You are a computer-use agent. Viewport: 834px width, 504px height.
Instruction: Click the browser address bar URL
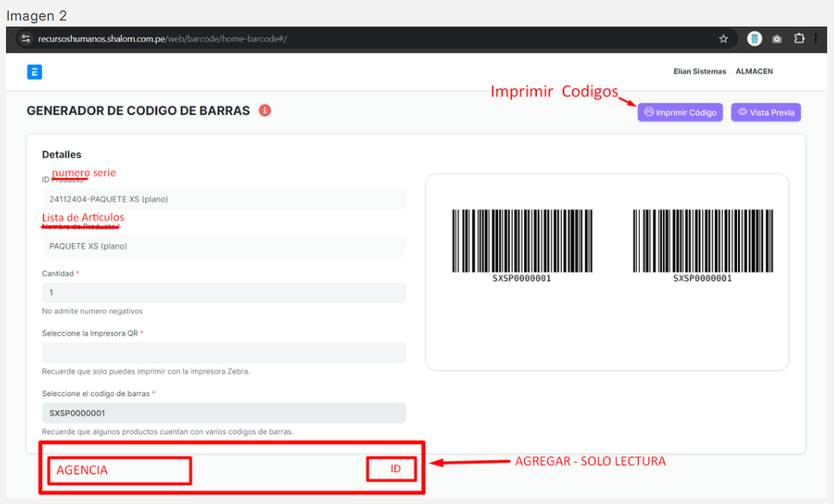click(162, 39)
